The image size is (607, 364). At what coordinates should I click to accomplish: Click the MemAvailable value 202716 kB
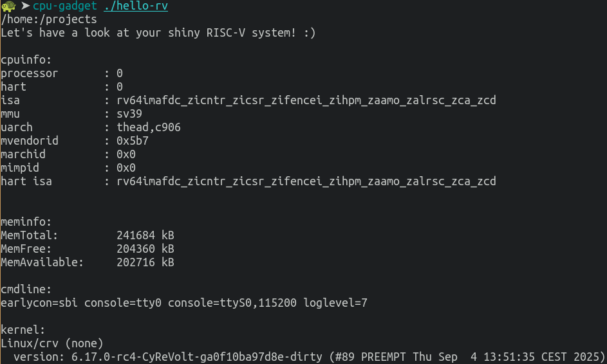145,262
